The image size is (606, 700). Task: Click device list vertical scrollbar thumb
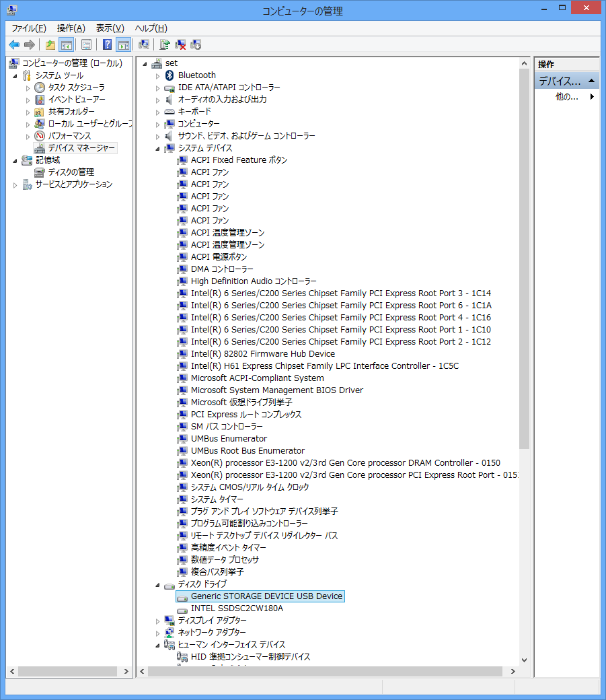click(x=525, y=259)
